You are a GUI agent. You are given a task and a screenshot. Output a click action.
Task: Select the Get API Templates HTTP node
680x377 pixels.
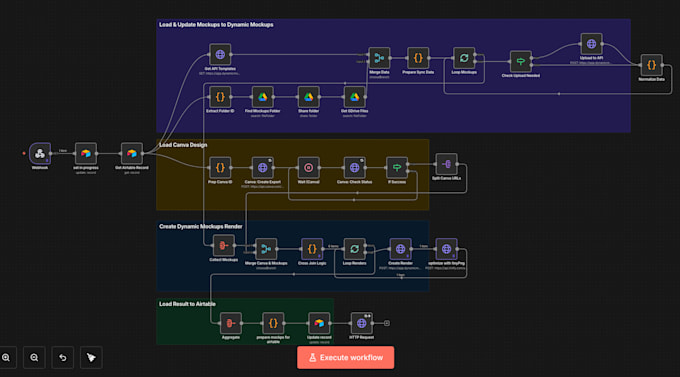point(220,54)
